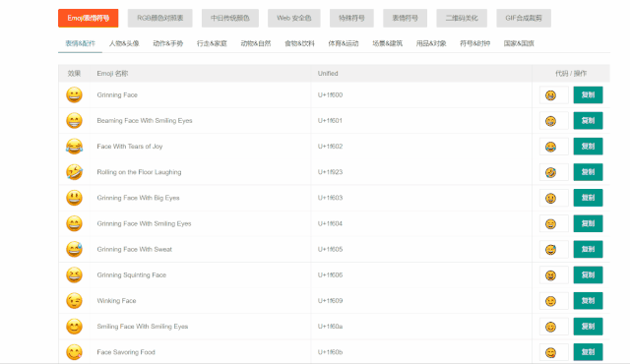Click the Grinning Face With Sweat emoji
The height and width of the screenshot is (364, 630).
pyautogui.click(x=75, y=249)
